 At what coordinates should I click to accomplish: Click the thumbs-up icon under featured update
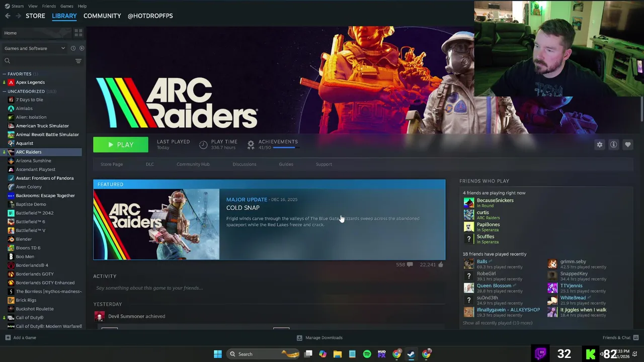[x=441, y=264]
